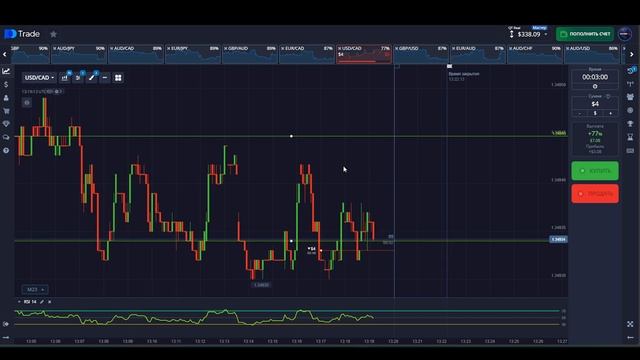
Task: Click the open $4 trade marker on chart
Action: tap(312, 249)
